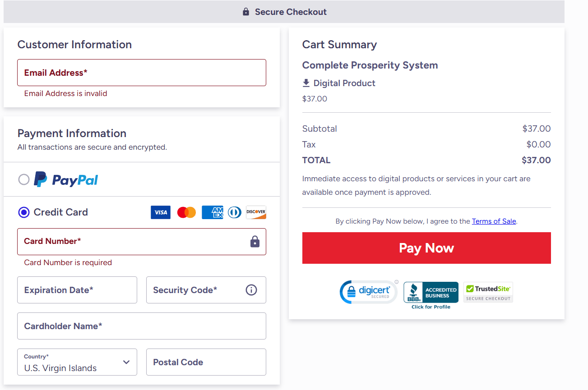Screen dimensions: 588x390
Task: Click the Discover card icon
Action: pos(256,212)
